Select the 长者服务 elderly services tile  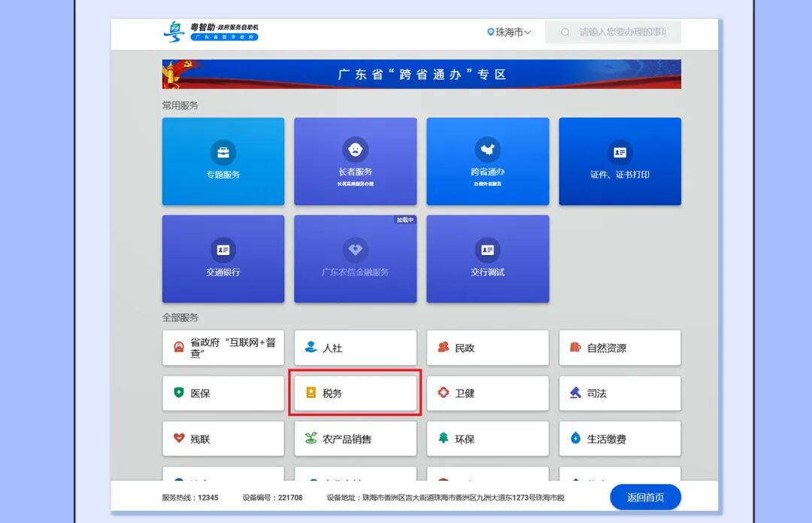coord(355,161)
